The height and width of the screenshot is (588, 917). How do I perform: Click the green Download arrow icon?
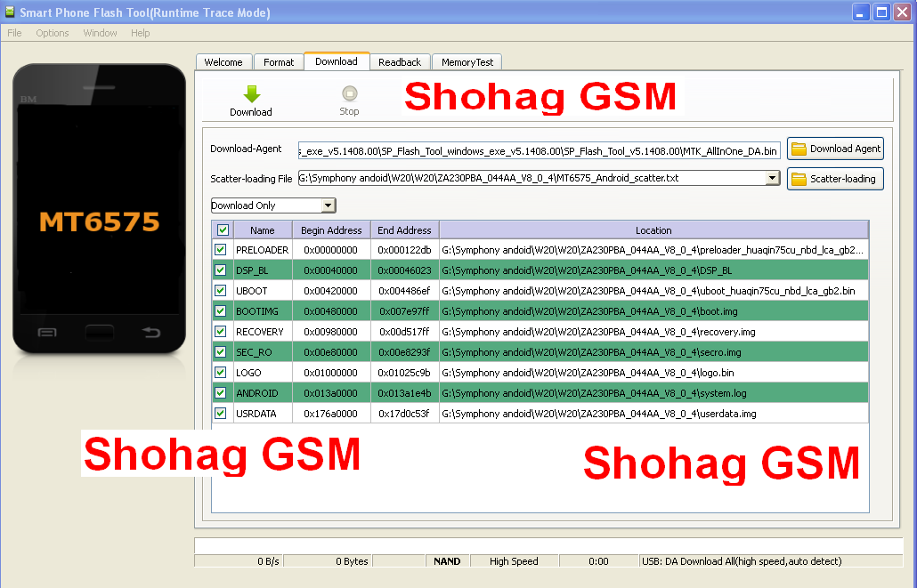pyautogui.click(x=251, y=92)
